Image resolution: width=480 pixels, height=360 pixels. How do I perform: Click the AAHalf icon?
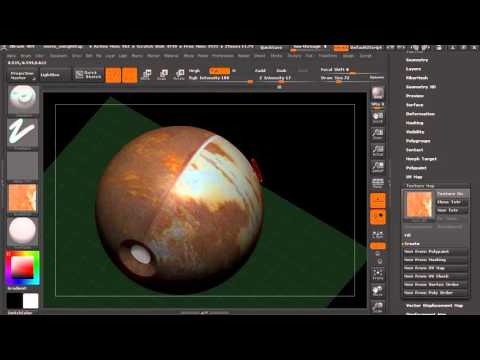click(378, 166)
